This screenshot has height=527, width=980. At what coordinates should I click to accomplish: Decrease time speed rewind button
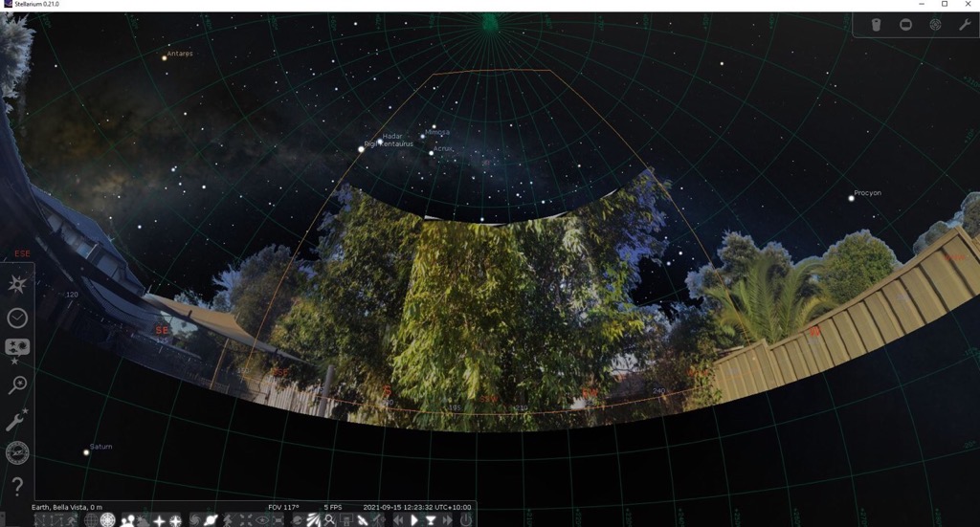(x=398, y=519)
